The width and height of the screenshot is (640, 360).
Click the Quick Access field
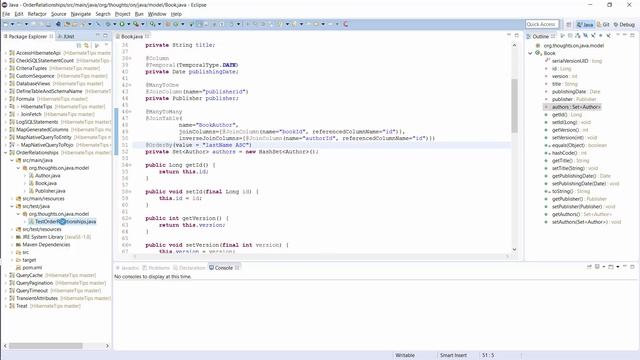tap(542, 24)
